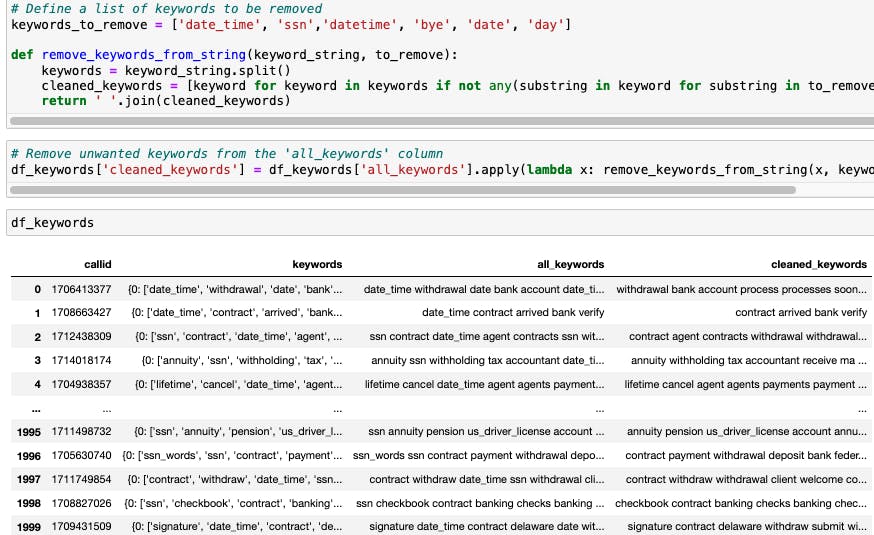This screenshot has width=874, height=535.
Task: Click the comment '# Define a list of keywords to be removed'
Action: [x=167, y=8]
